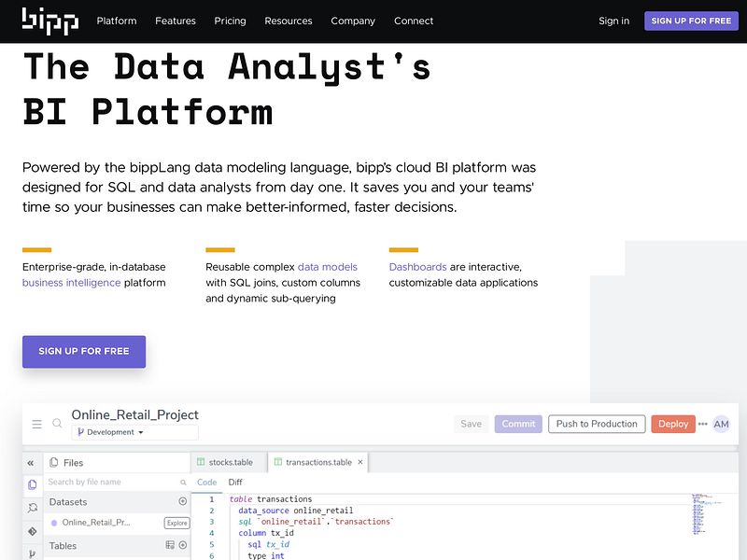Screen dimensions: 747x560
Task: Open the Platform menu
Action: [x=116, y=21]
